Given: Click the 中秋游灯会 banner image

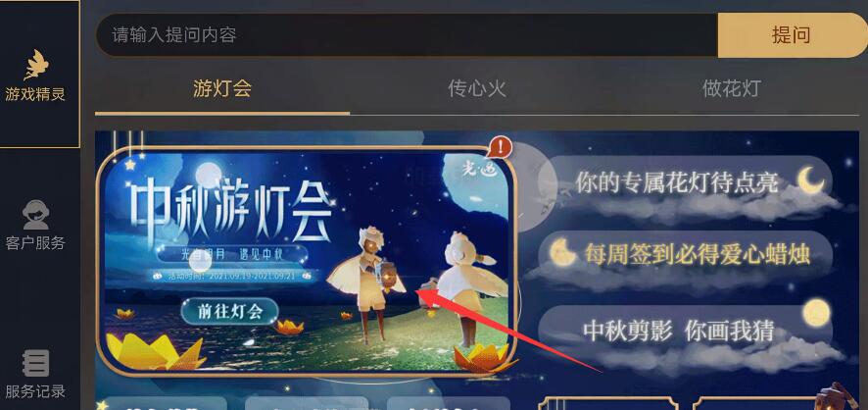Looking at the screenshot, I should 307,262.
